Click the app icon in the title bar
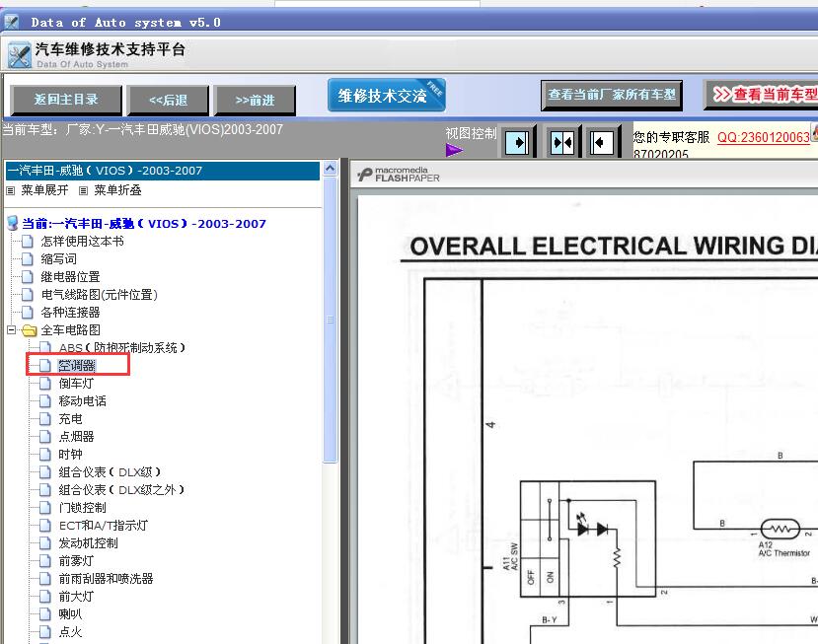The height and width of the screenshot is (644, 818). (x=12, y=22)
